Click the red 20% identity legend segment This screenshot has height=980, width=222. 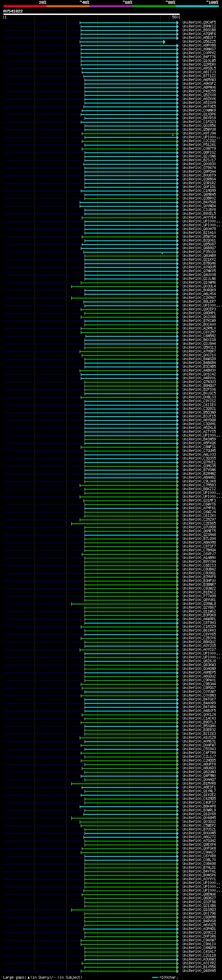click(x=25, y=6)
